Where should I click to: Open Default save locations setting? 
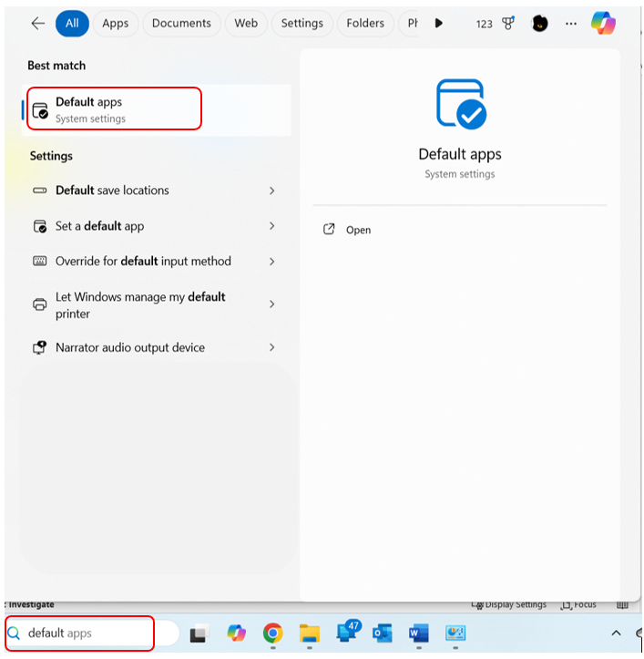pos(157,190)
